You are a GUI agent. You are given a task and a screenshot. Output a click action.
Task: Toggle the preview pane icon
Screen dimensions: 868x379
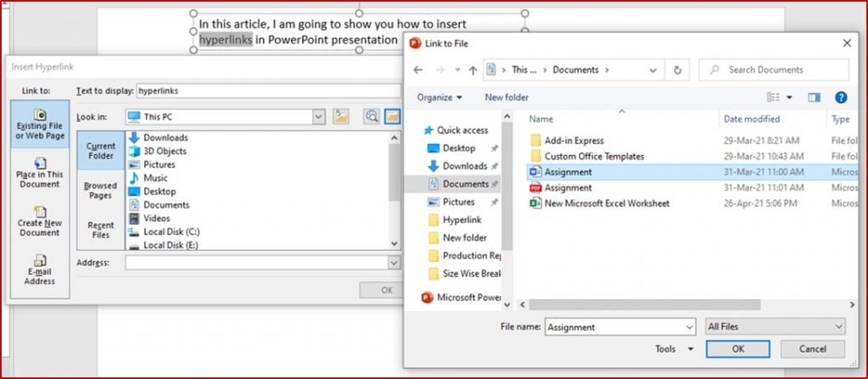point(814,98)
